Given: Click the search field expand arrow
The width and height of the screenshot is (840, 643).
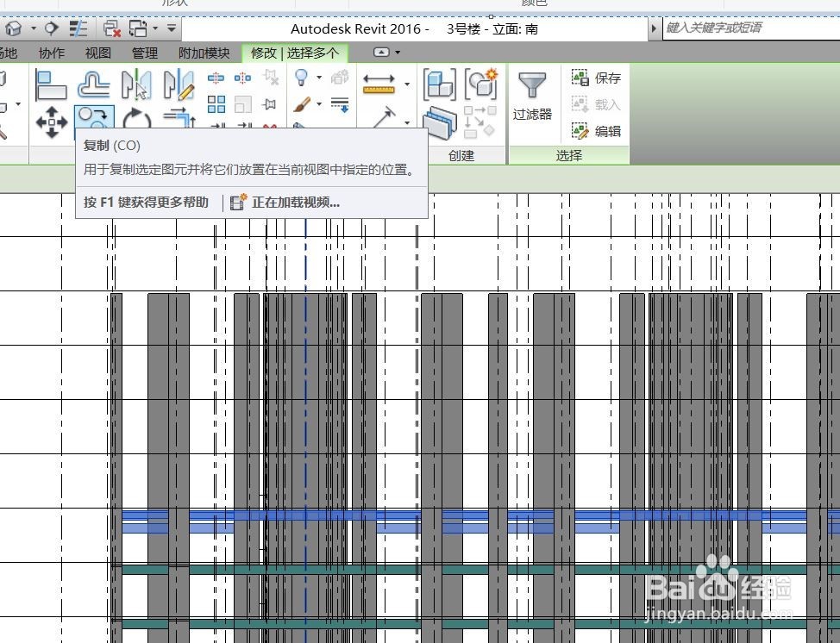Looking at the screenshot, I should (x=654, y=28).
